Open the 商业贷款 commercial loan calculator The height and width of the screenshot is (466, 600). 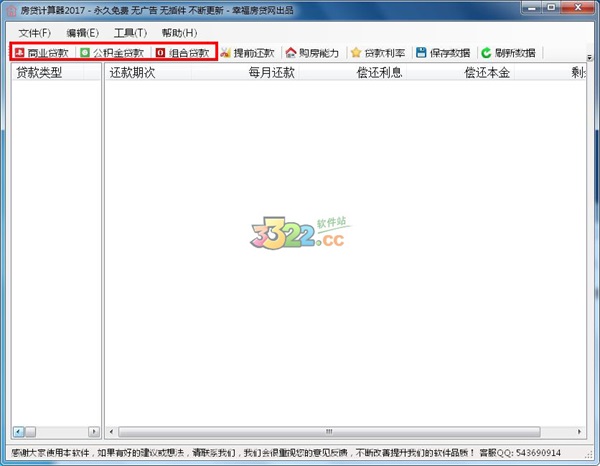pyautogui.click(x=42, y=53)
